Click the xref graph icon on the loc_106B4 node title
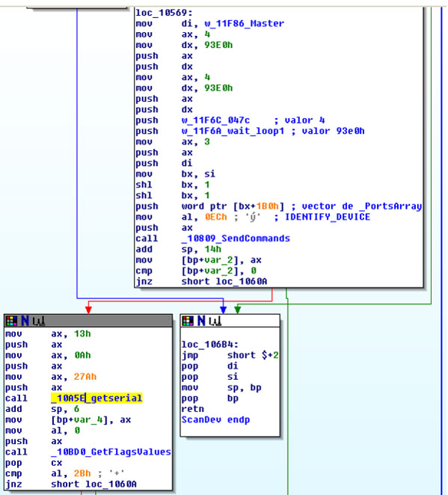The width and height of the screenshot is (448, 495). (x=215, y=321)
